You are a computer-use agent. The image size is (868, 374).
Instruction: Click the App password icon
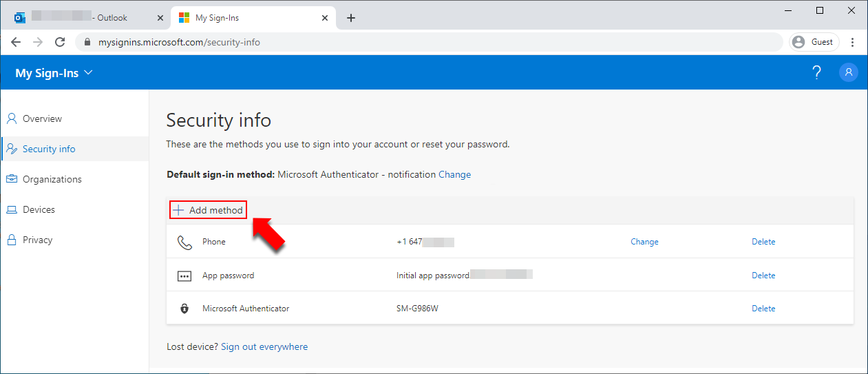click(184, 276)
